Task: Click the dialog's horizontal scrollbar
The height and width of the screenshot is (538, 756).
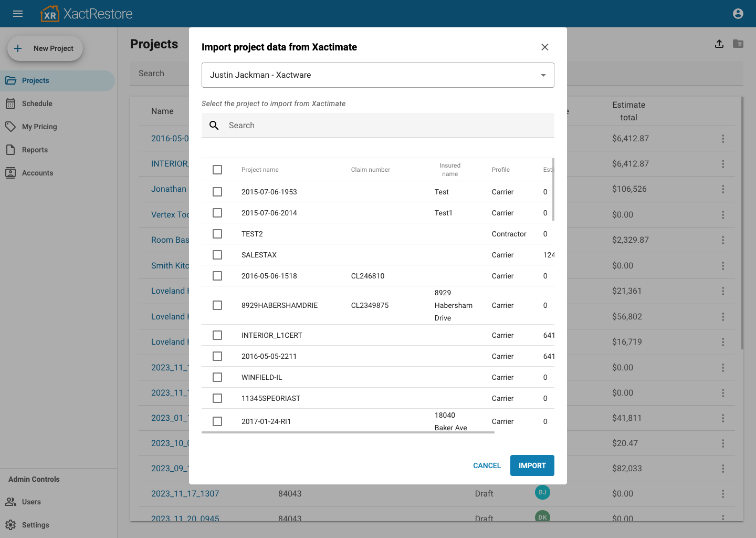Action: click(x=348, y=432)
